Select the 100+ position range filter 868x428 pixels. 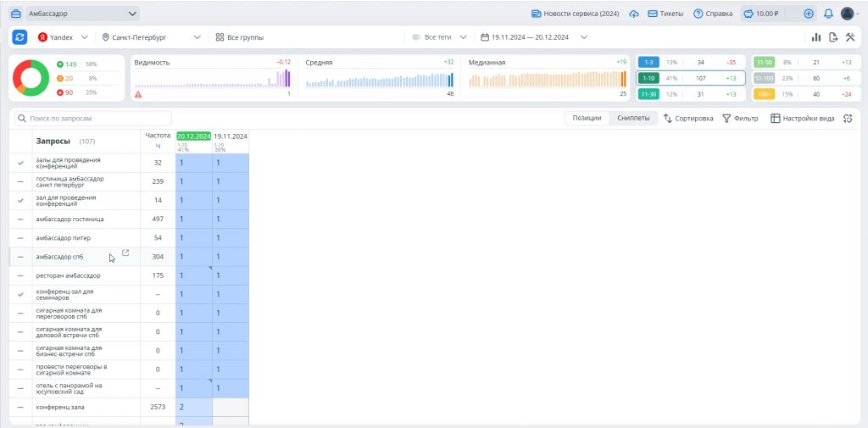[764, 93]
